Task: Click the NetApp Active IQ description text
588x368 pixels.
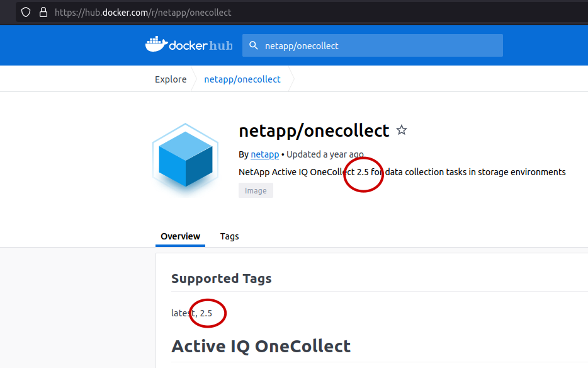Action: pyautogui.click(x=402, y=172)
